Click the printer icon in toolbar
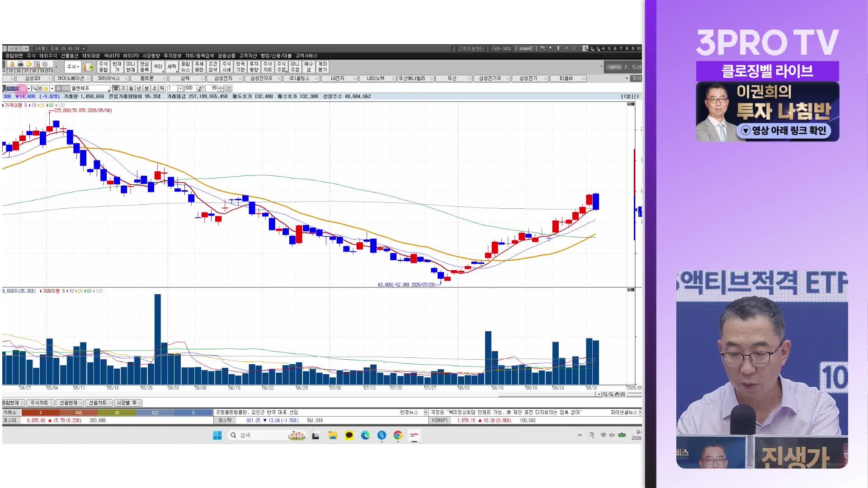 pos(20,64)
